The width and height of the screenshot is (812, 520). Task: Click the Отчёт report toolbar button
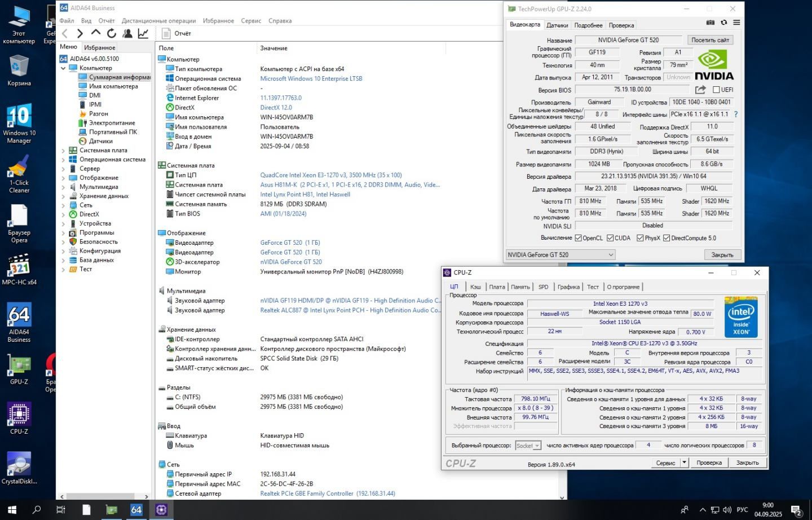pyautogui.click(x=176, y=33)
